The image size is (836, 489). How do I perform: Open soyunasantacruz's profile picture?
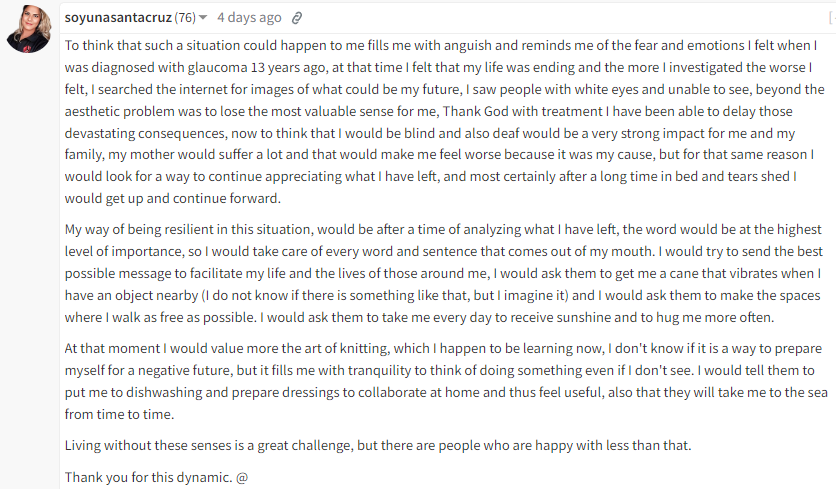pyautogui.click(x=29, y=29)
